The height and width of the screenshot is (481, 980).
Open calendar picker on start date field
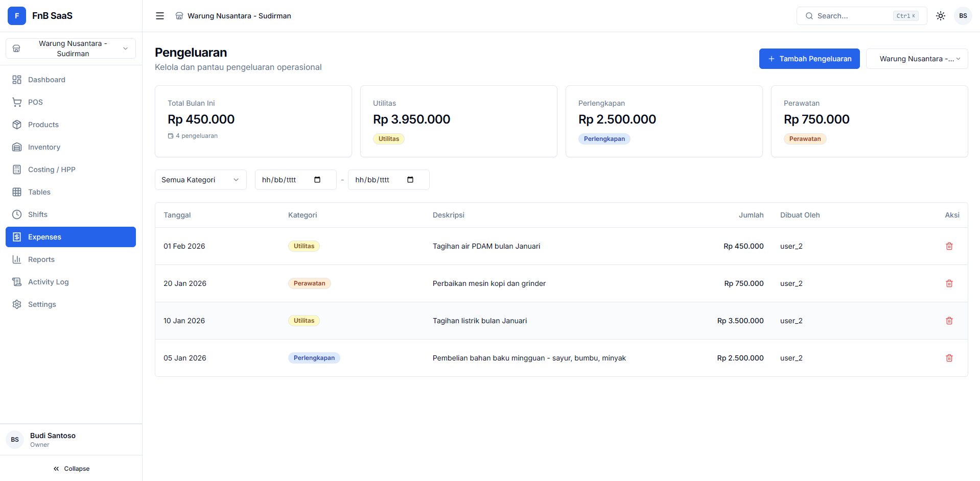click(x=317, y=180)
